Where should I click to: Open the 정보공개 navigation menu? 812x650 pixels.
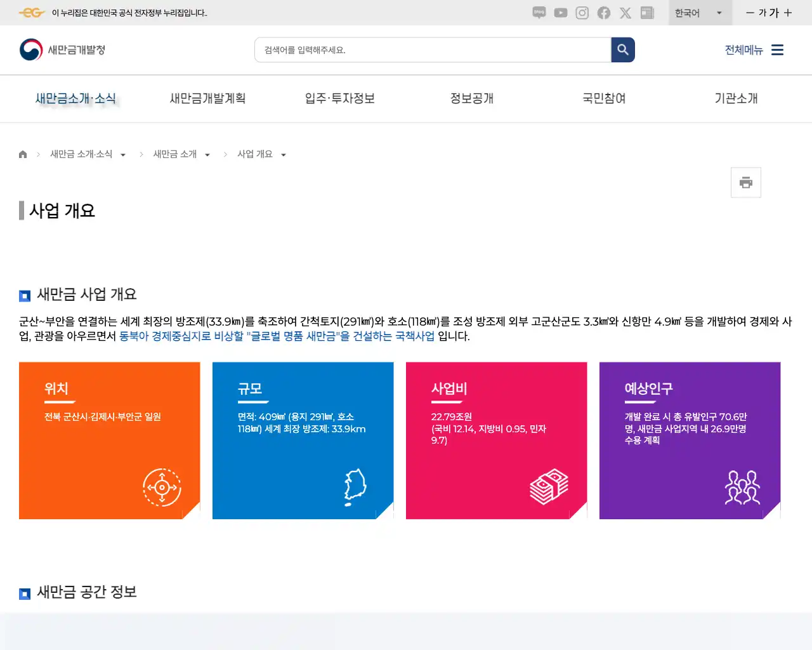(x=472, y=98)
